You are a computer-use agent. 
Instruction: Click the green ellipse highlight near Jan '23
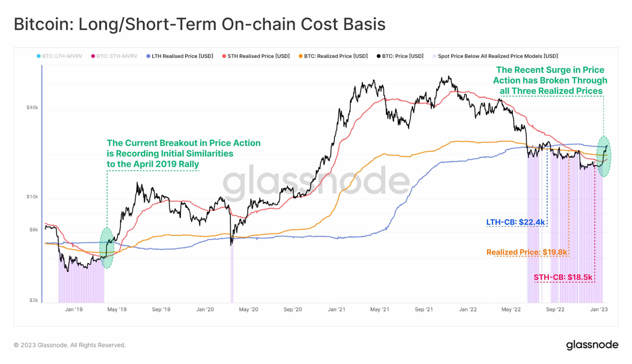[604, 156]
